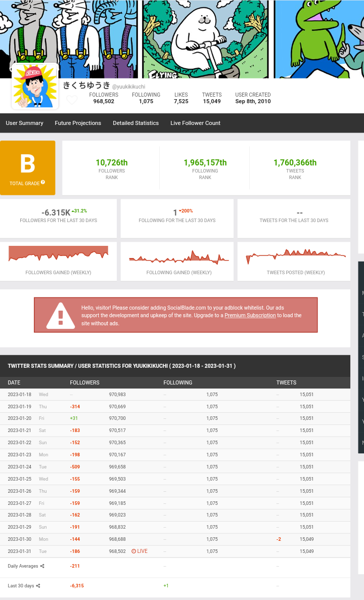Click the Sep 8th, 2010 created date
This screenshot has height=600, width=364.
tap(253, 101)
